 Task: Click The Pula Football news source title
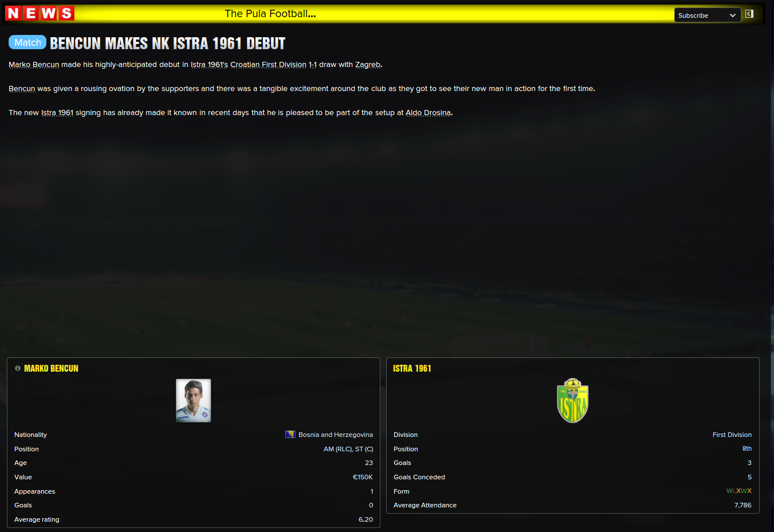point(270,14)
